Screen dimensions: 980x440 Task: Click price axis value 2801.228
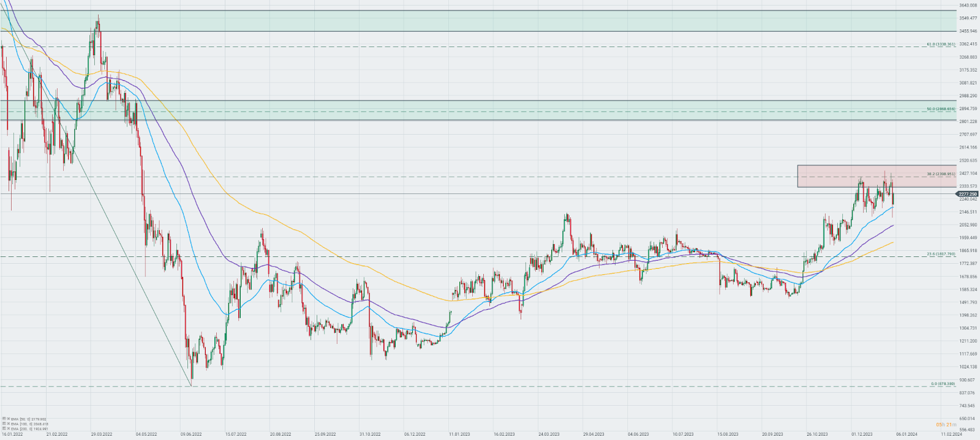pyautogui.click(x=968, y=121)
